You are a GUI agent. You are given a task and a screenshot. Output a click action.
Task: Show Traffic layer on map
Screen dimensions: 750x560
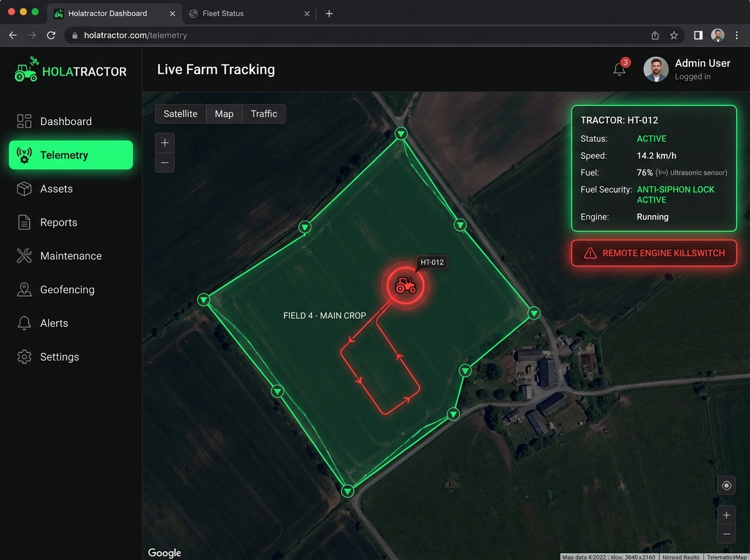pyautogui.click(x=264, y=114)
